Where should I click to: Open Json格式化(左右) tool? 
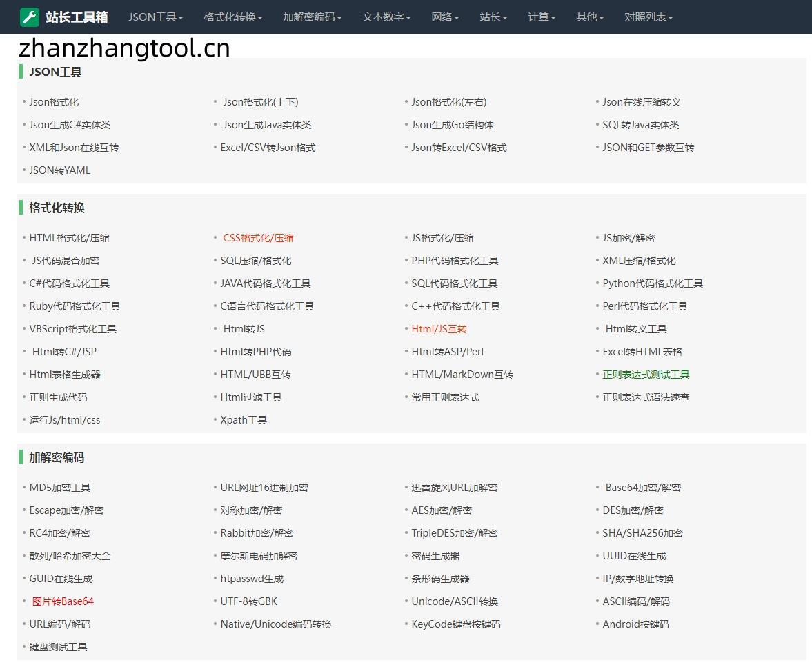click(449, 102)
